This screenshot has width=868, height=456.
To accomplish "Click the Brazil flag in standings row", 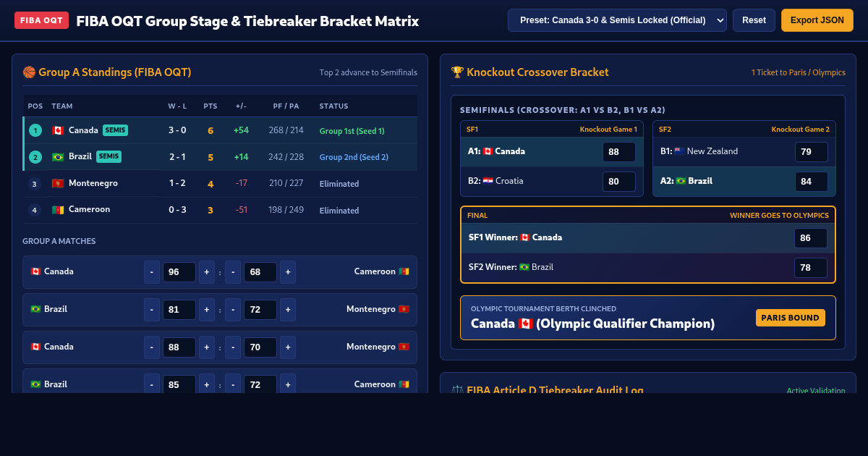I will (x=58, y=157).
